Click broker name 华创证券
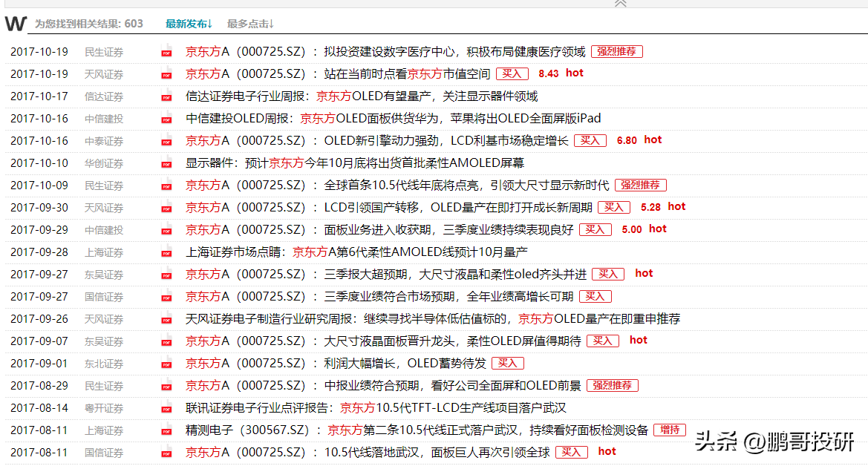 pos(103,163)
